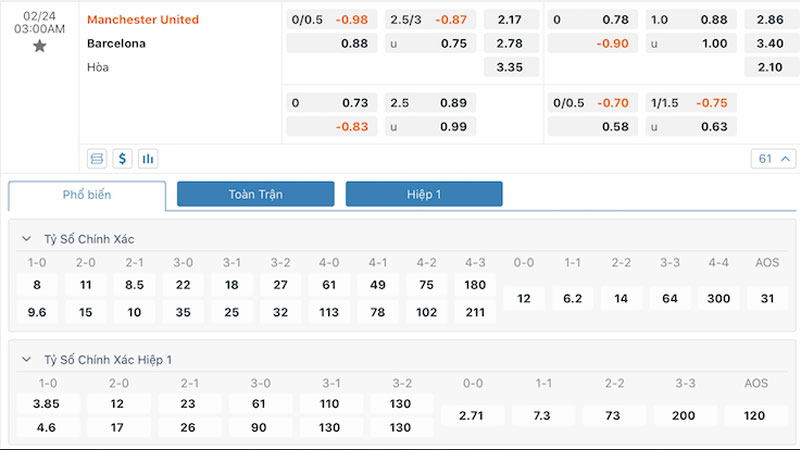Select 1X2 odds 2.17 for Manchester United
Viewport: 800px width, 450px height.
coord(511,20)
